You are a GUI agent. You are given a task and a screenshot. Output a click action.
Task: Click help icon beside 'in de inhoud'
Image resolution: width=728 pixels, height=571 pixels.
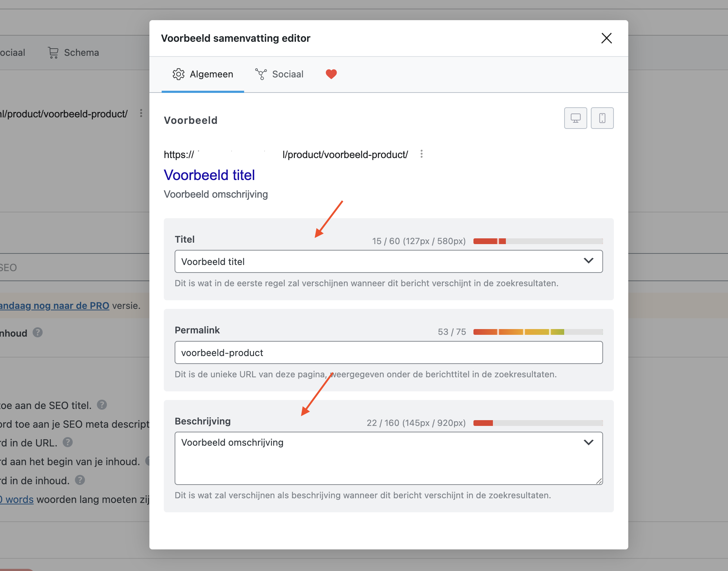[80, 480]
